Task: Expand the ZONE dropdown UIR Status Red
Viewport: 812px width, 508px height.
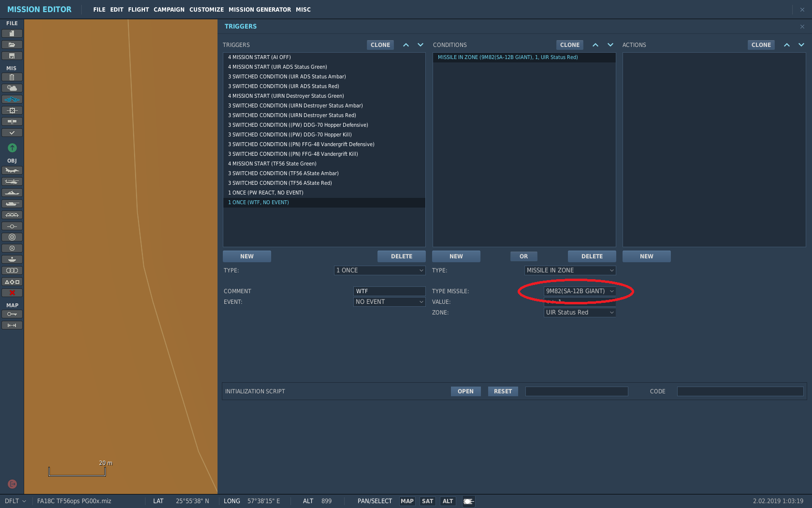Action: click(x=580, y=313)
